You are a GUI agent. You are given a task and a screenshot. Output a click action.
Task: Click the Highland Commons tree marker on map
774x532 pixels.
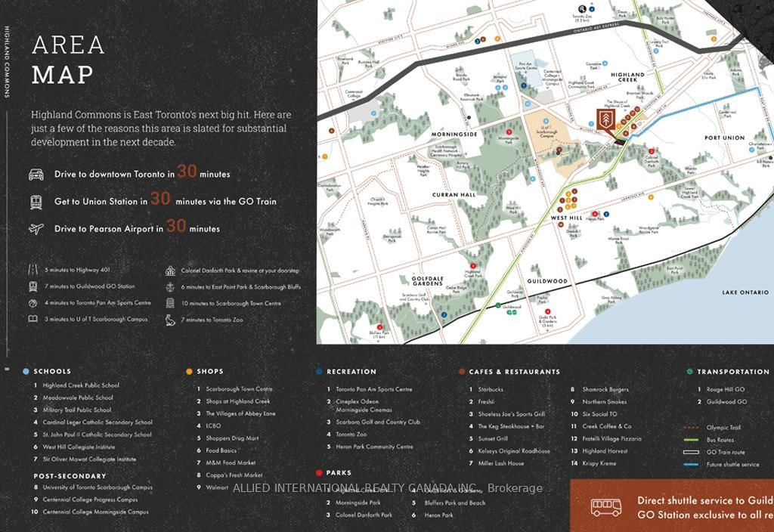click(x=606, y=121)
